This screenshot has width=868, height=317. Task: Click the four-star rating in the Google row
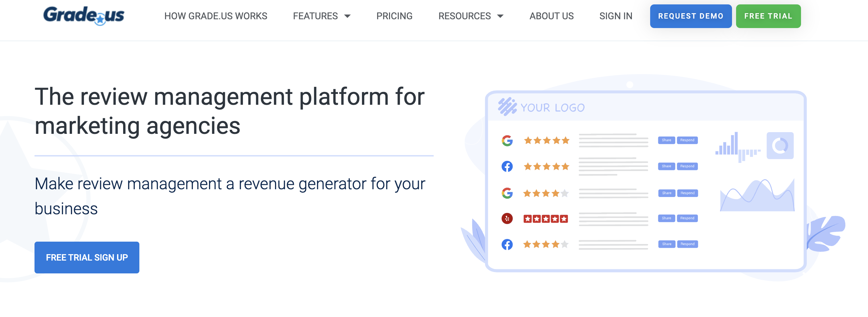546,193
